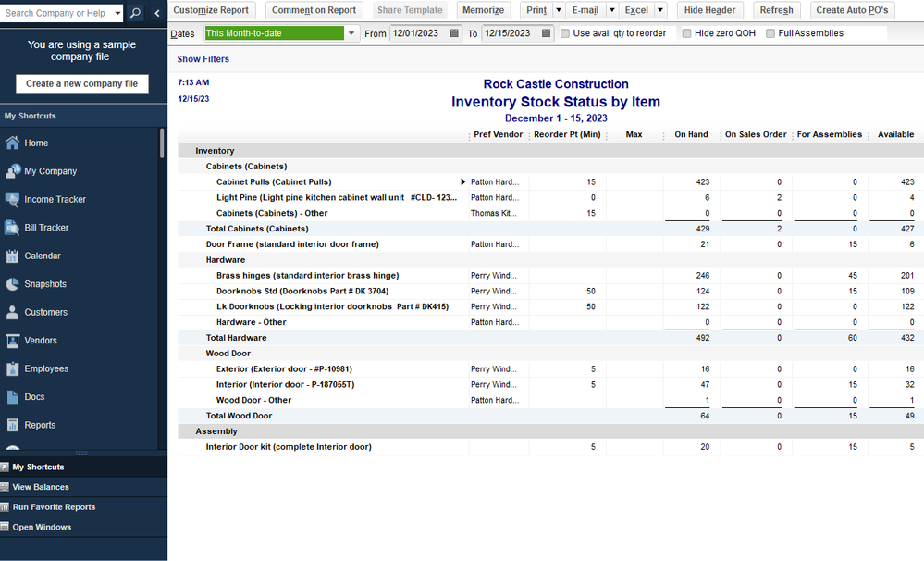The width and height of the screenshot is (924, 561).
Task: Open Calendar shortcut
Action: 42,256
